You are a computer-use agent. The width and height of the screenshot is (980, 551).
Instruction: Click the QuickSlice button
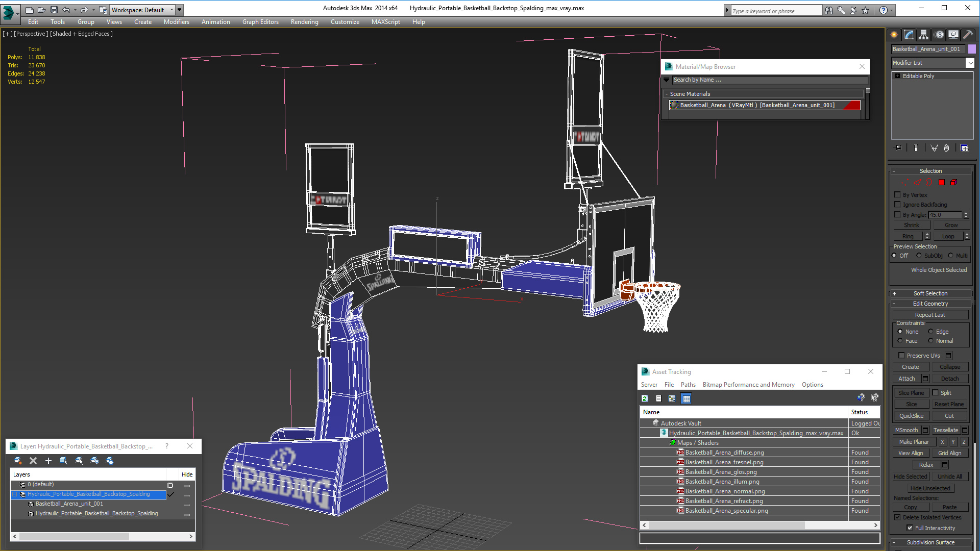[911, 416]
